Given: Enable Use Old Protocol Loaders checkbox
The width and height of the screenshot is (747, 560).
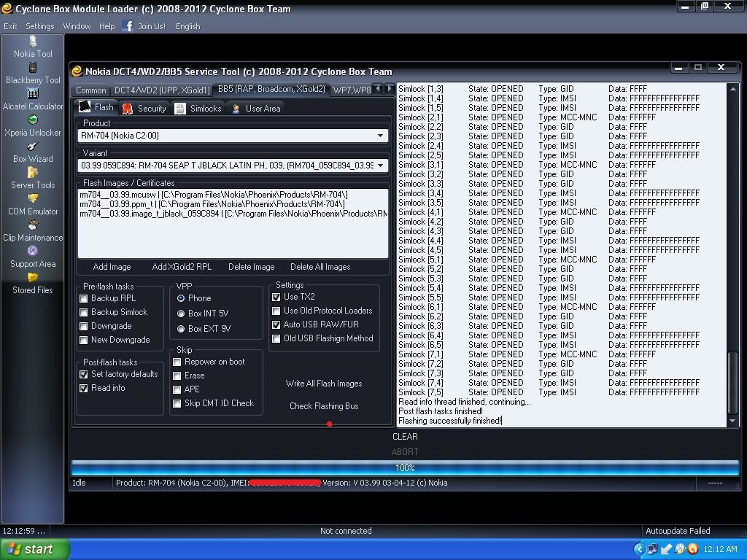Looking at the screenshot, I should (x=276, y=311).
